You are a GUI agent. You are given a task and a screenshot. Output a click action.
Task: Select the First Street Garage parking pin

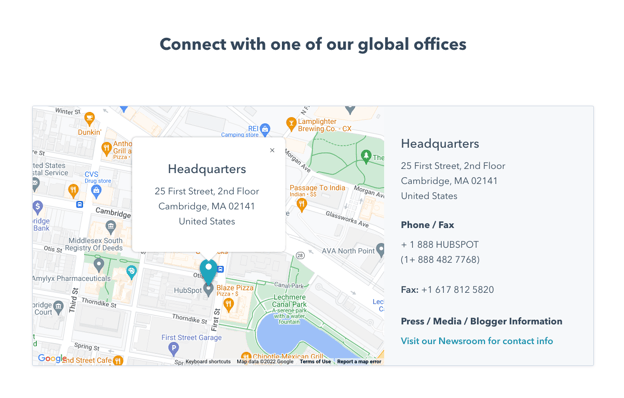(173, 349)
